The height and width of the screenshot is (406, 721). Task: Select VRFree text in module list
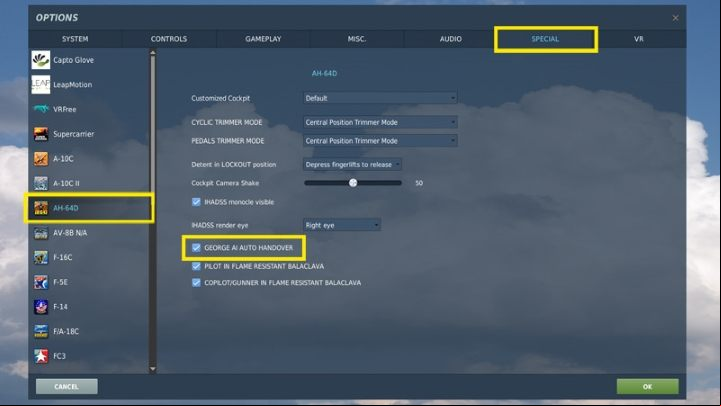pyautogui.click(x=64, y=109)
